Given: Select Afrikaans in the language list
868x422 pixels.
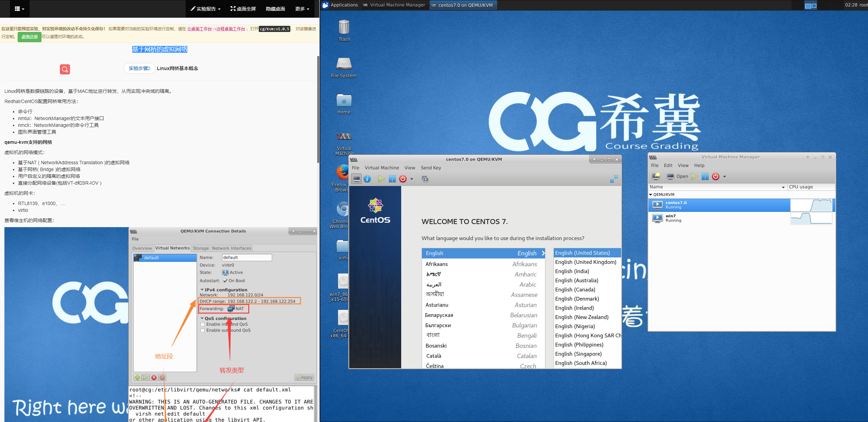Looking at the screenshot, I should click(x=483, y=264).
